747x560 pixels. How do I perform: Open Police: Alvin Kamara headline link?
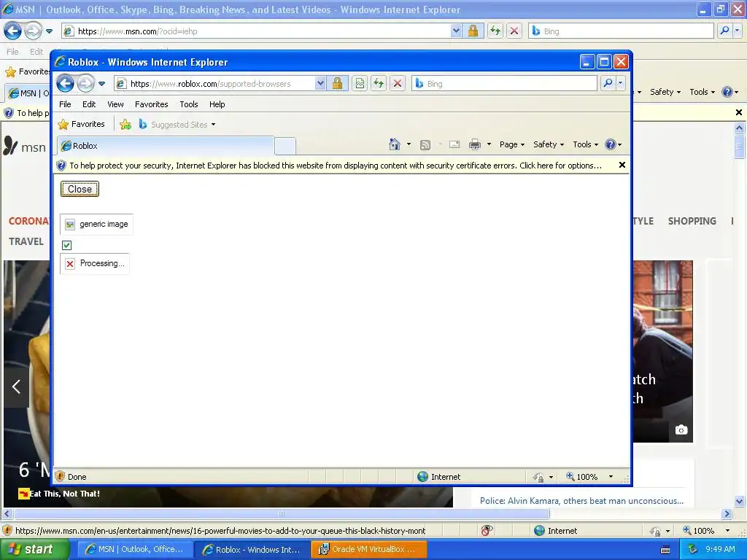click(581, 501)
